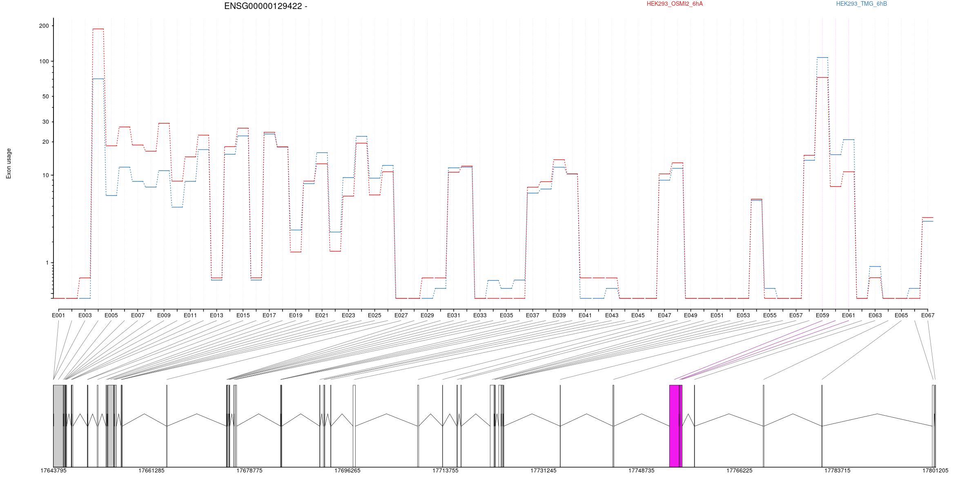Click exon label E015
Screen dimensions: 980x490
(x=243, y=315)
